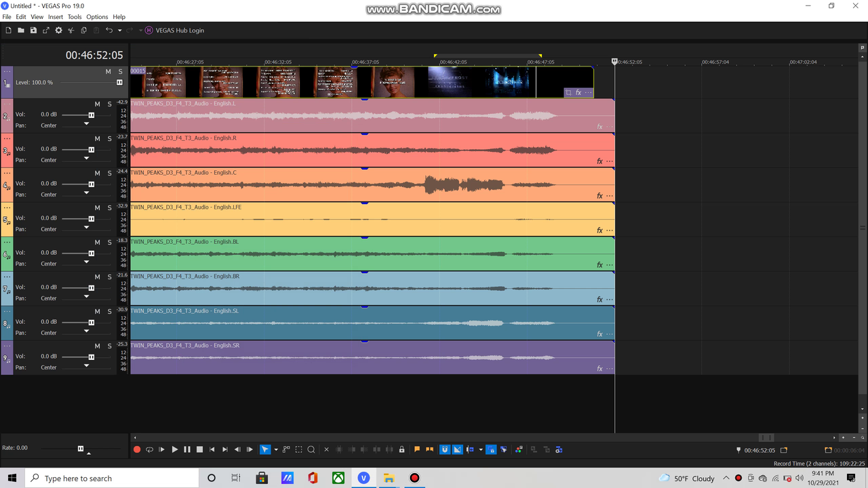Viewport: 868px width, 488px height.
Task: Save project using the floppy disk icon
Action: (x=33, y=30)
